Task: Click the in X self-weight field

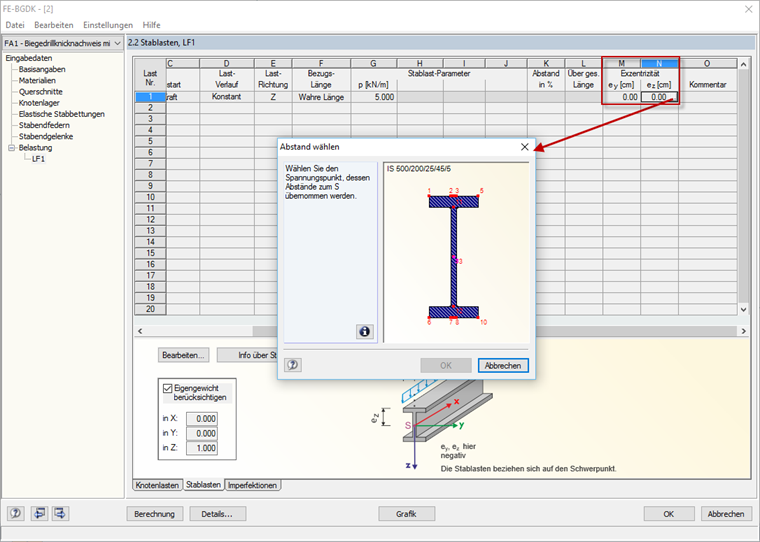Action: 202,419
